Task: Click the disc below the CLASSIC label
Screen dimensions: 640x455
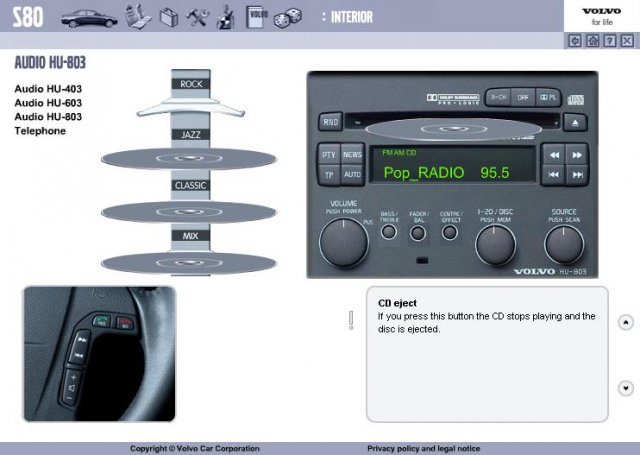Action: point(189,212)
